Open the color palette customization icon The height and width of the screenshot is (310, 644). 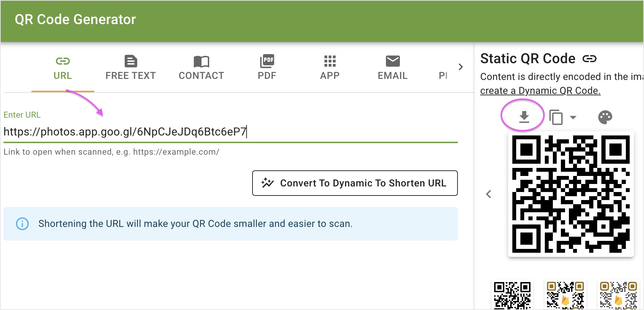point(605,117)
